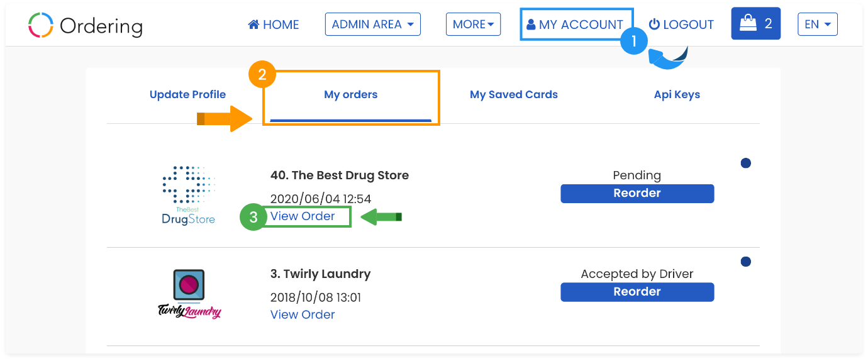Screen dimensions: 868x361
Task: Select the My orders tab
Action: point(351,95)
